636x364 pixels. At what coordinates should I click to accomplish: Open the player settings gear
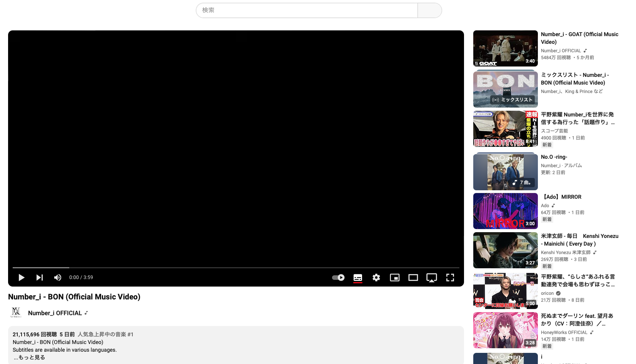point(376,278)
